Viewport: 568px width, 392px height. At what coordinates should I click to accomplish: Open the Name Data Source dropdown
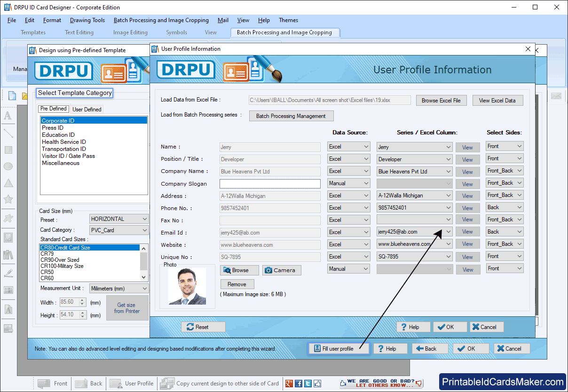click(x=348, y=147)
